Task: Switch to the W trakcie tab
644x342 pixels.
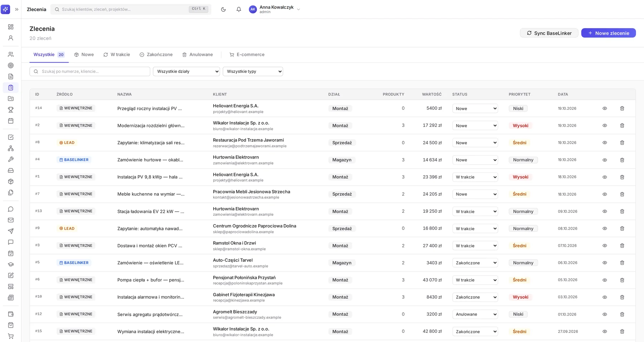Action: click(117, 55)
